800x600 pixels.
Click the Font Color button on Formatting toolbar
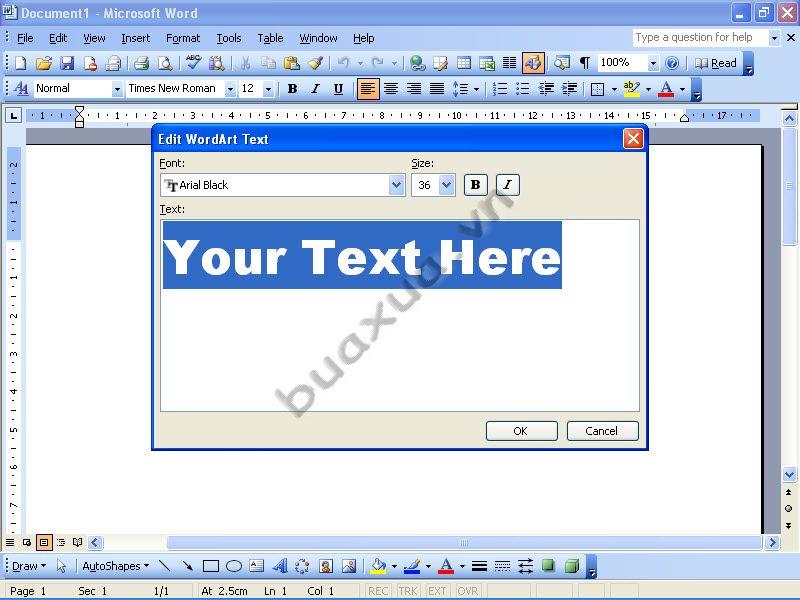coord(666,89)
